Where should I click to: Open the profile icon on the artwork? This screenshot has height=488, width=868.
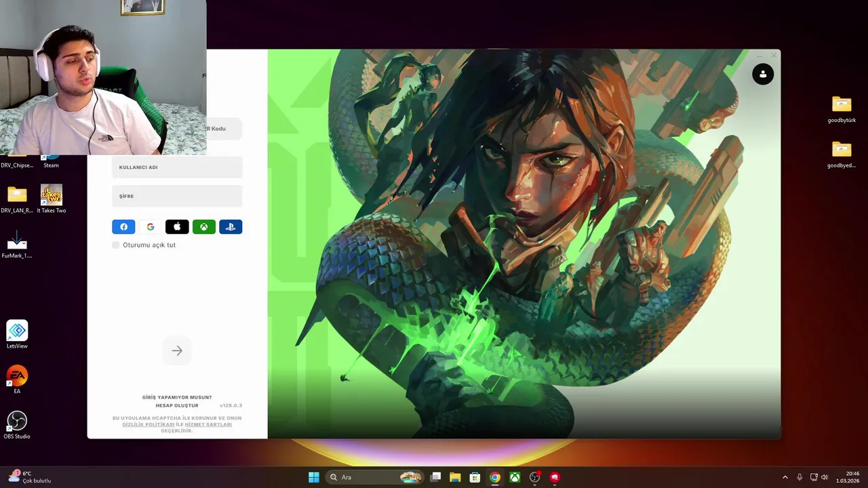[x=763, y=74]
